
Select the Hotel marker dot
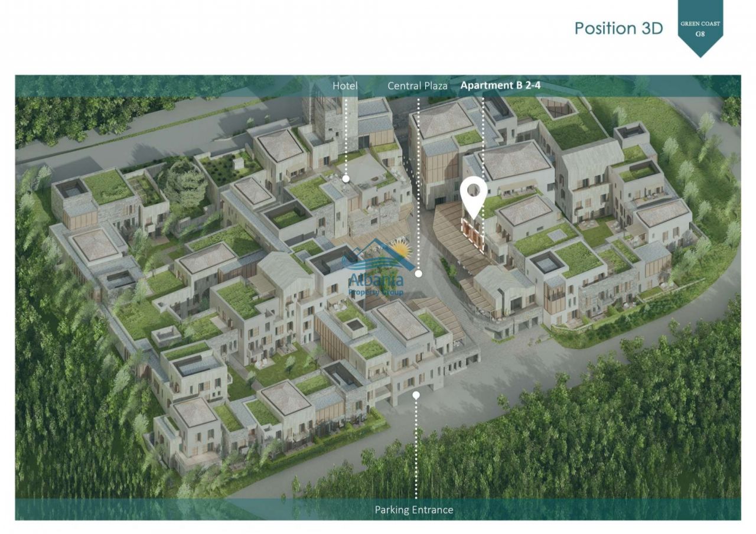pos(346,178)
